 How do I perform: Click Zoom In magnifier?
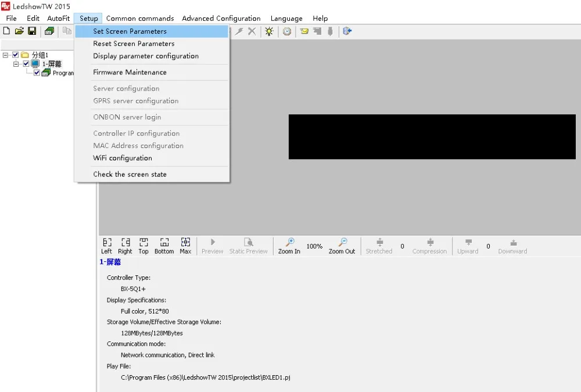point(289,246)
